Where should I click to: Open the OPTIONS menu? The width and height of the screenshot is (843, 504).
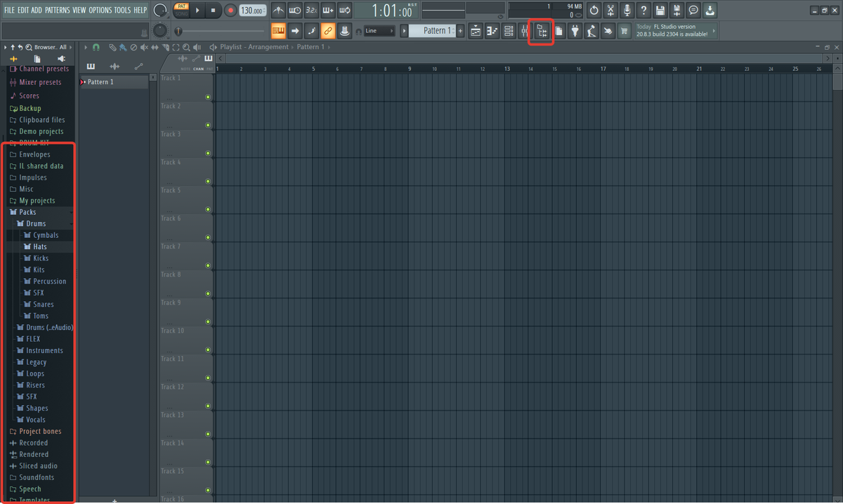click(100, 10)
